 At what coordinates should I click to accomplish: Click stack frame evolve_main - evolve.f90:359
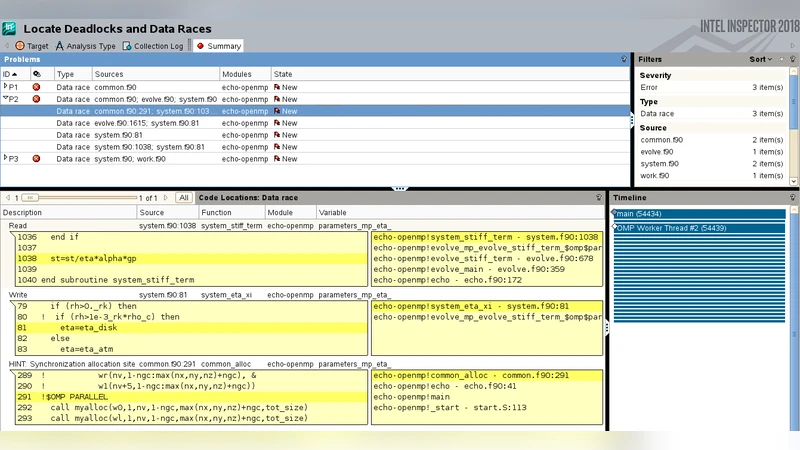point(469,269)
